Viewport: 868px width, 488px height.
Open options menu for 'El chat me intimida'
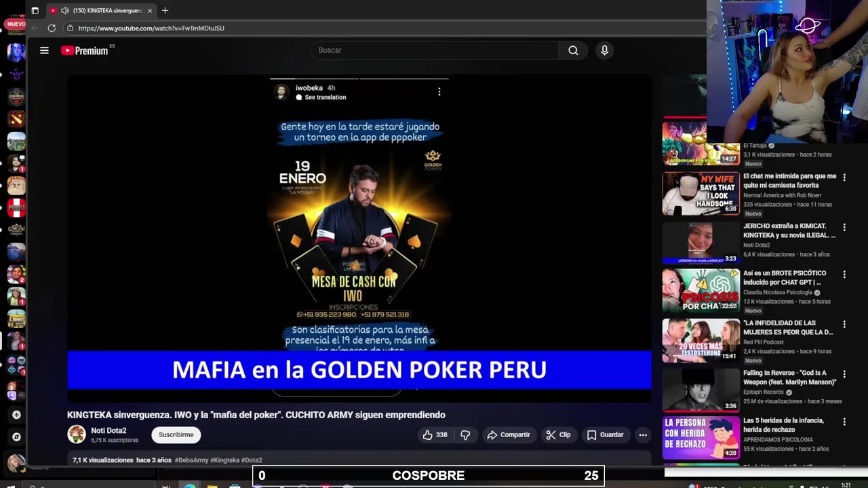pos(844,178)
